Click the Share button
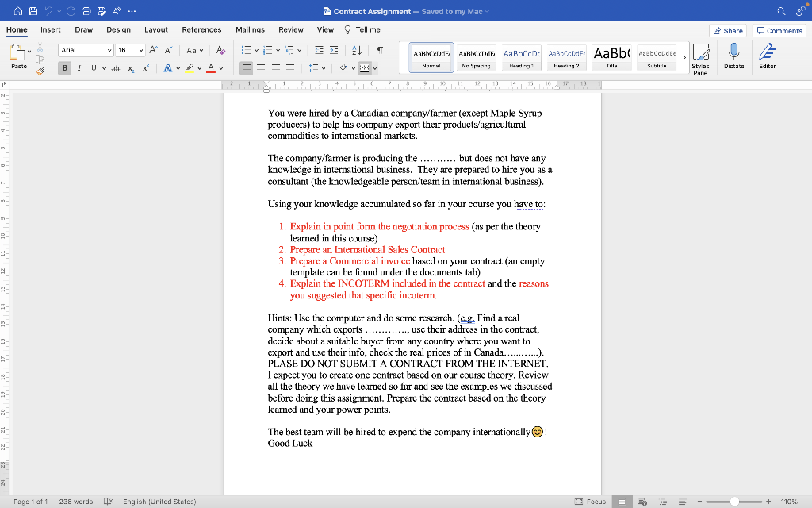This screenshot has width=812, height=508. click(x=727, y=29)
